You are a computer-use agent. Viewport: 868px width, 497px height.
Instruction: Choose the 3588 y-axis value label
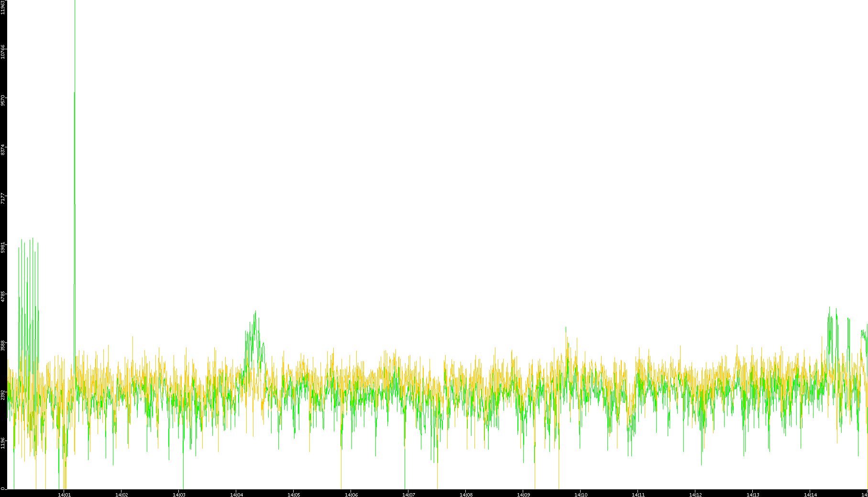tap(3, 345)
